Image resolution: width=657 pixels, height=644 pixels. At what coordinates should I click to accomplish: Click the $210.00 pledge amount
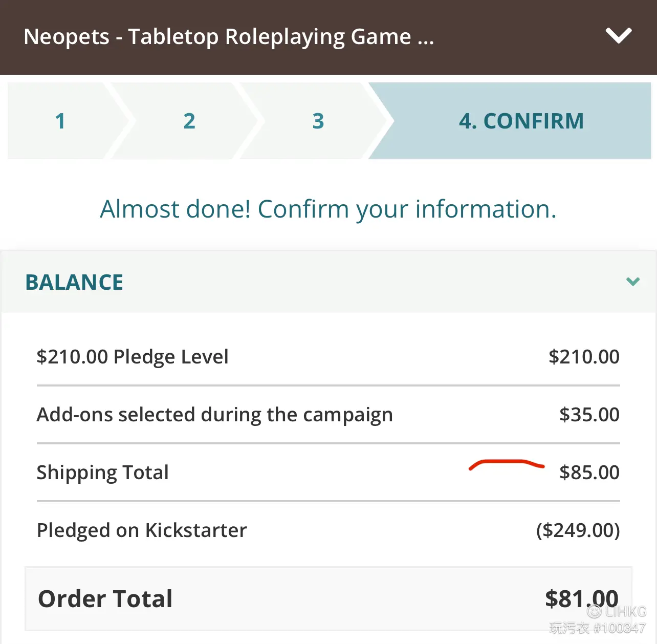pyautogui.click(x=584, y=357)
